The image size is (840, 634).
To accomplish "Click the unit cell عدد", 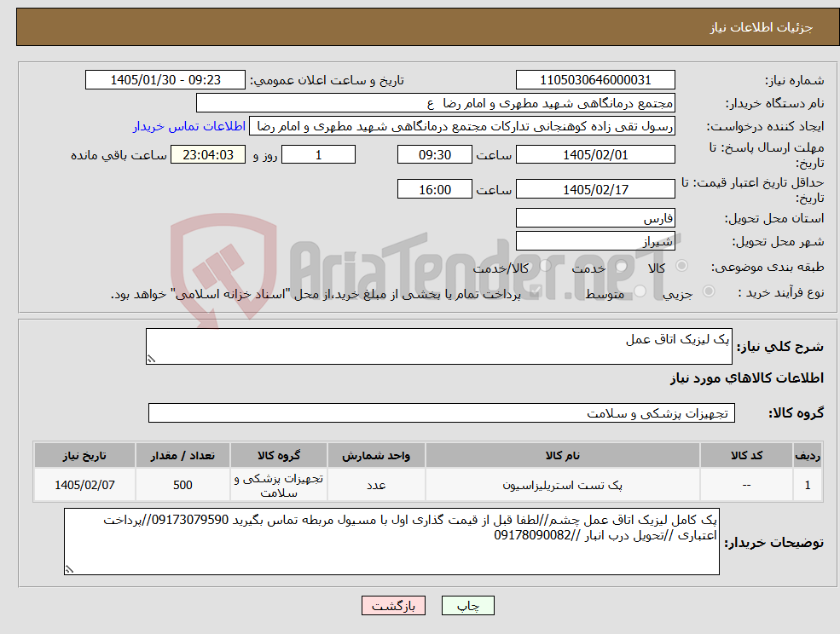I will (376, 485).
